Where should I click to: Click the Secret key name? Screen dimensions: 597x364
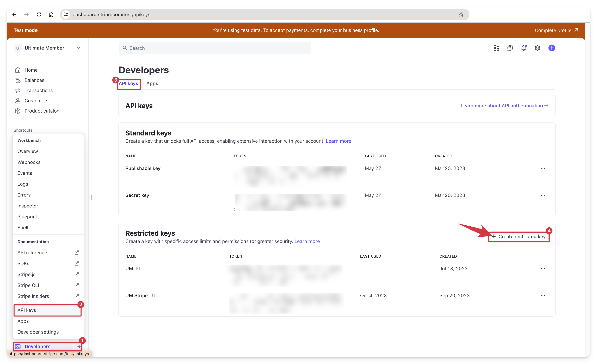137,195
